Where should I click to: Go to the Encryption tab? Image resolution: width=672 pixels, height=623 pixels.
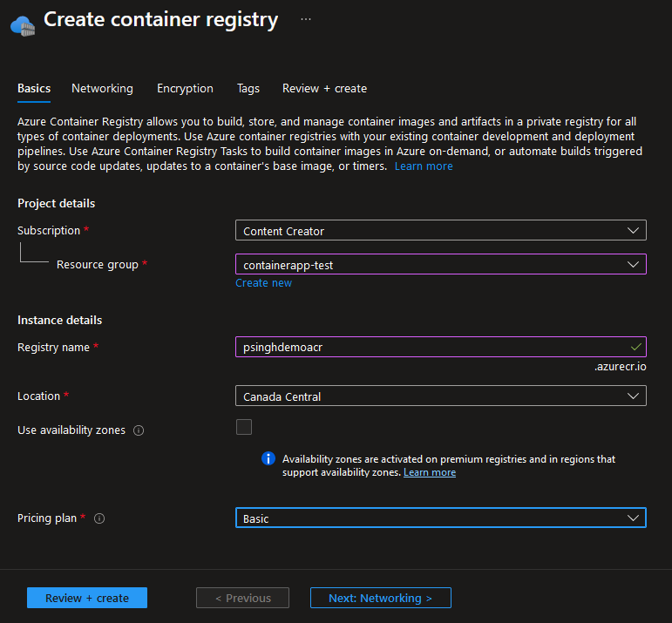pos(185,89)
